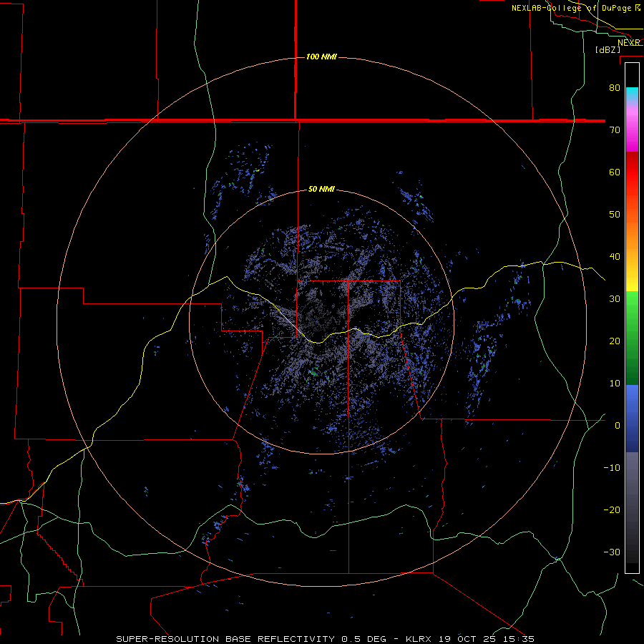Click the [dBZ] unit label
This screenshot has width=644, height=644.
point(608,49)
